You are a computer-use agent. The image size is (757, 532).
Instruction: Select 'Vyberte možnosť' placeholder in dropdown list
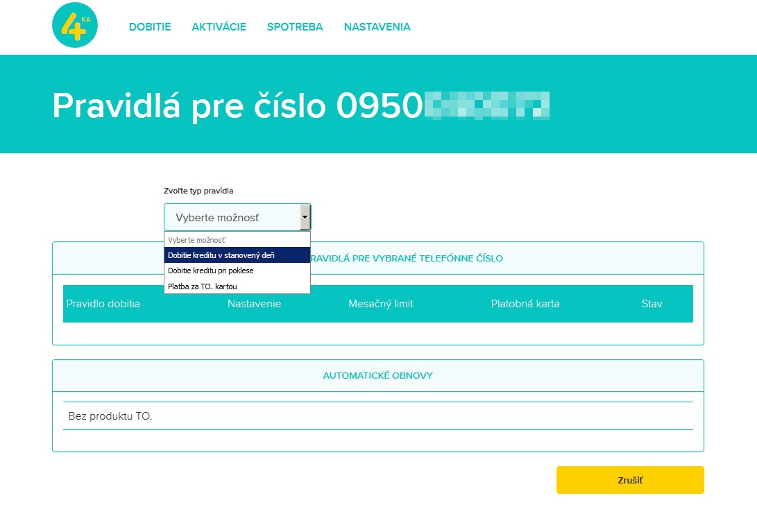(237, 240)
